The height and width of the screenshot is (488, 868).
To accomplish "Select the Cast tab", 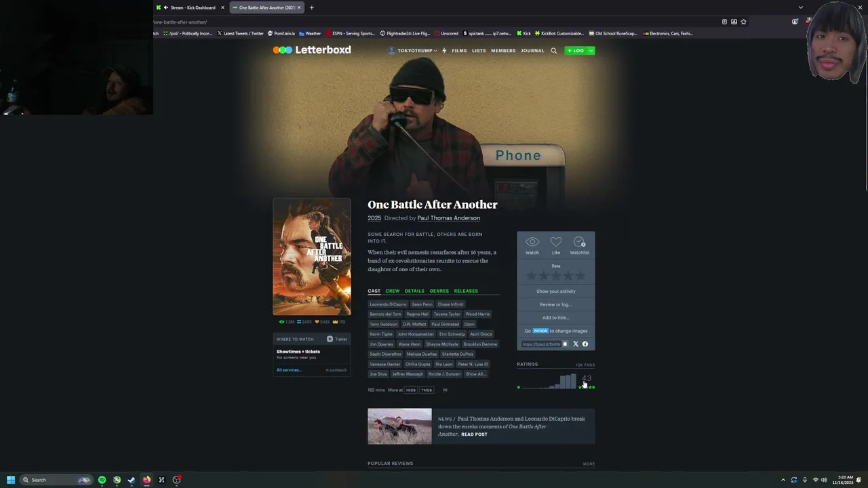I will (x=374, y=291).
